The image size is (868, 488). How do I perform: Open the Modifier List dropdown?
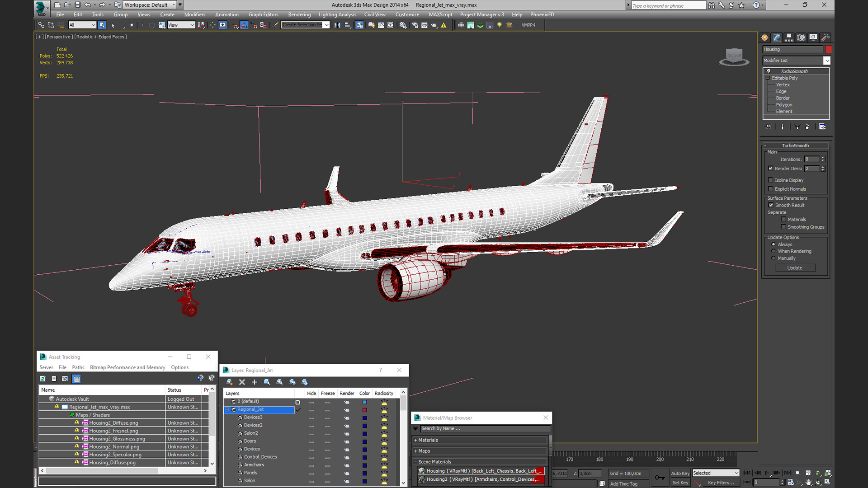(827, 61)
